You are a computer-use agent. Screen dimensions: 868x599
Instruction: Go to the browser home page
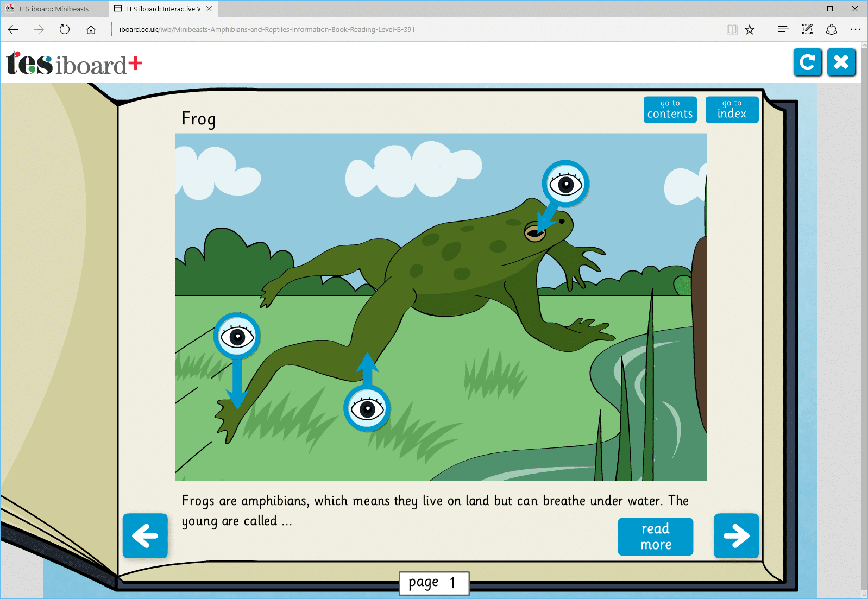tap(91, 30)
